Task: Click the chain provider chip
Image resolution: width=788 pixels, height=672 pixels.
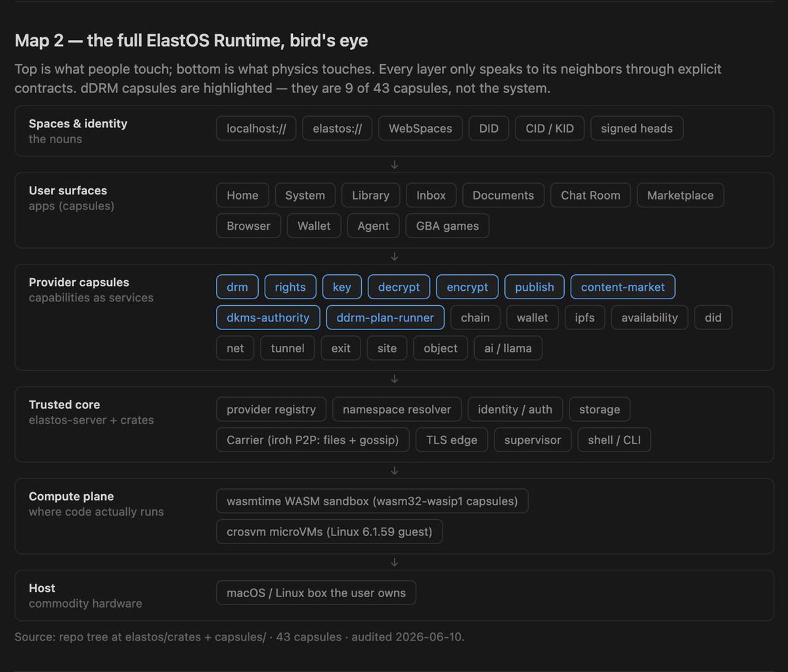Action: (475, 317)
